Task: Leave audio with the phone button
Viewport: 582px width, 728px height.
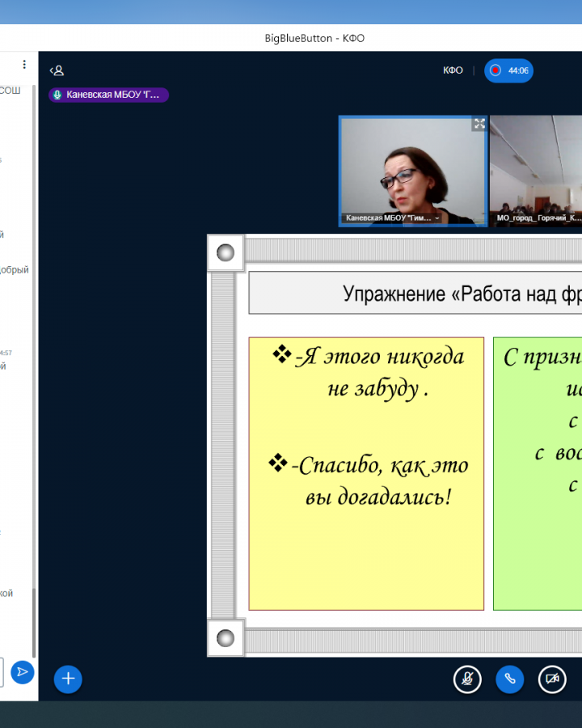Action: tap(509, 679)
